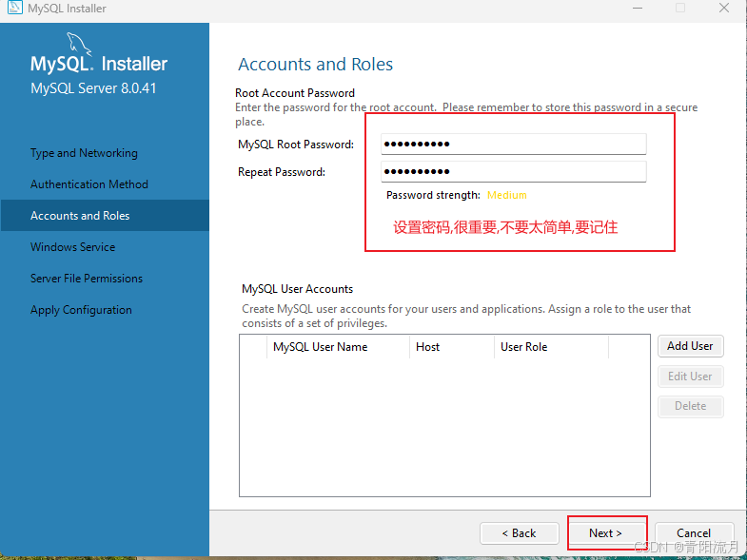
Task: Click the Medium password strength text
Action: tap(507, 195)
